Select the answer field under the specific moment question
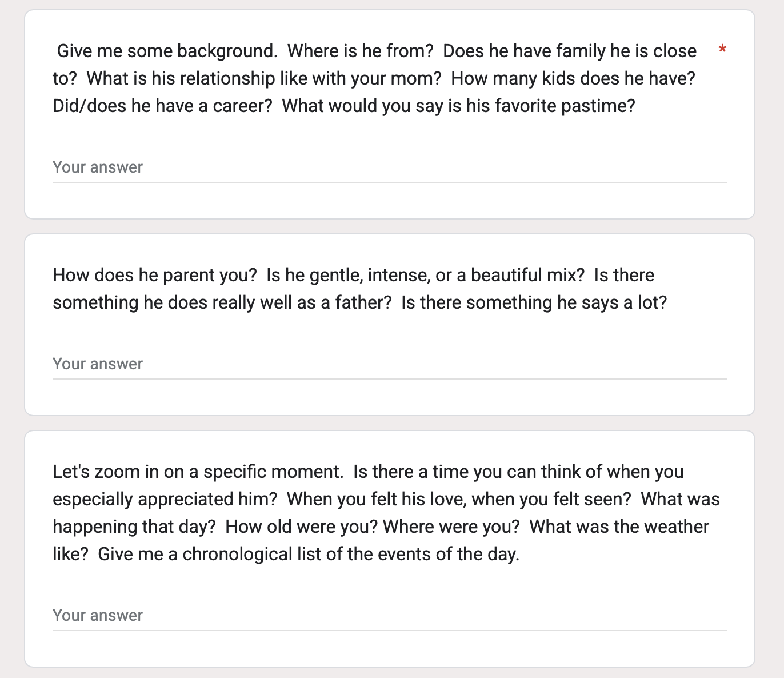Image resolution: width=784 pixels, height=678 pixels. (x=389, y=616)
